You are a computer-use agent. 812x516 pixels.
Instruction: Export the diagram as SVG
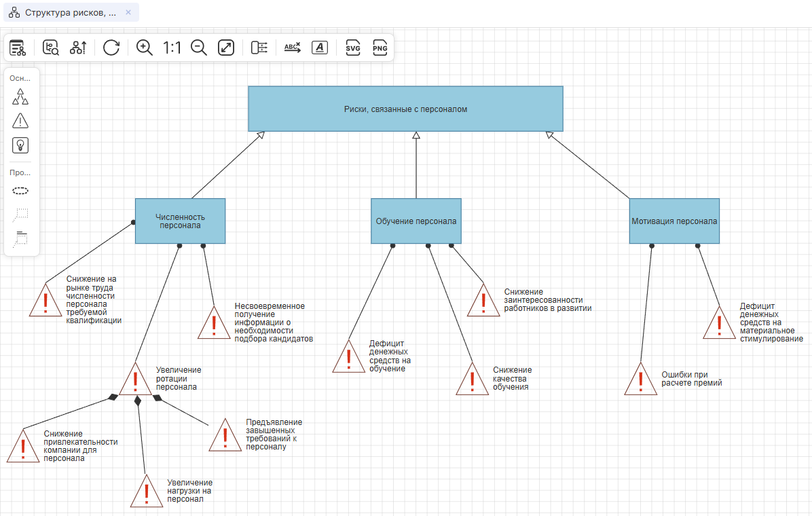(x=353, y=48)
